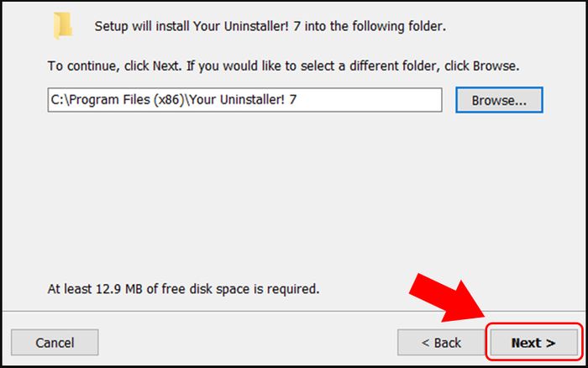Click the yellow folder icon
This screenshot has width=588, height=368.
62,25
